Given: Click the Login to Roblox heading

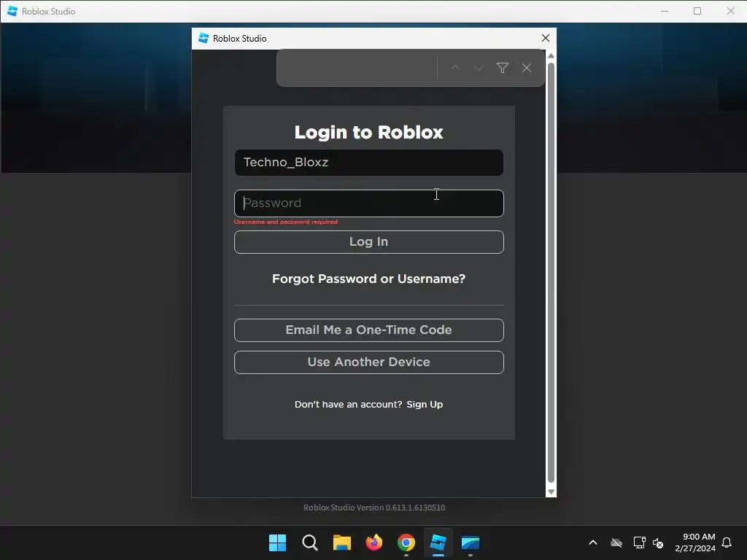Looking at the screenshot, I should pos(368,132).
